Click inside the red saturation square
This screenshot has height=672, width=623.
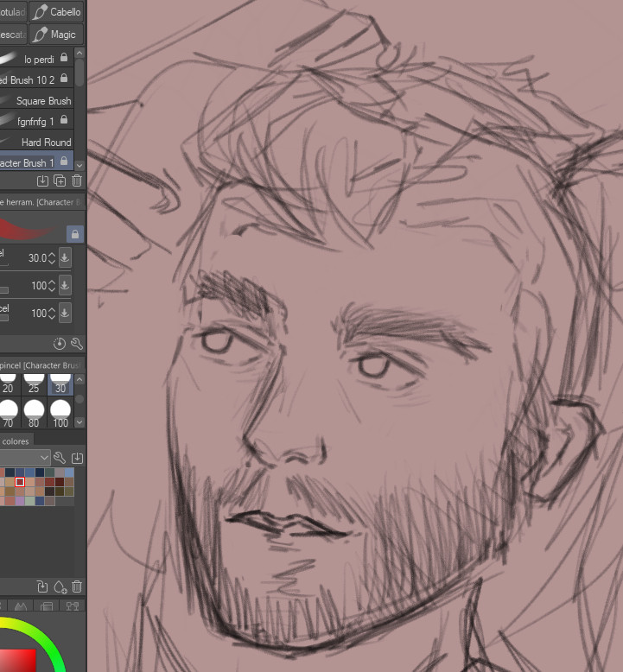(17, 661)
